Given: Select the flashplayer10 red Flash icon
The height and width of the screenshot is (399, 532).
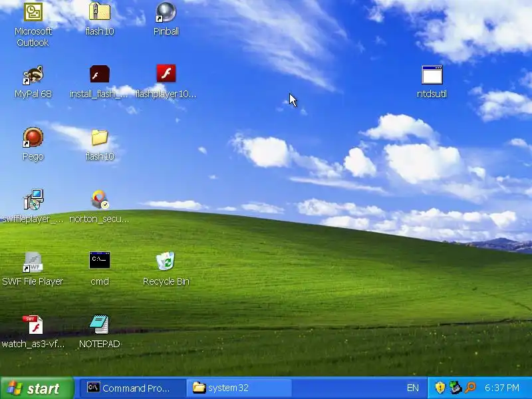Looking at the screenshot, I should tap(166, 73).
